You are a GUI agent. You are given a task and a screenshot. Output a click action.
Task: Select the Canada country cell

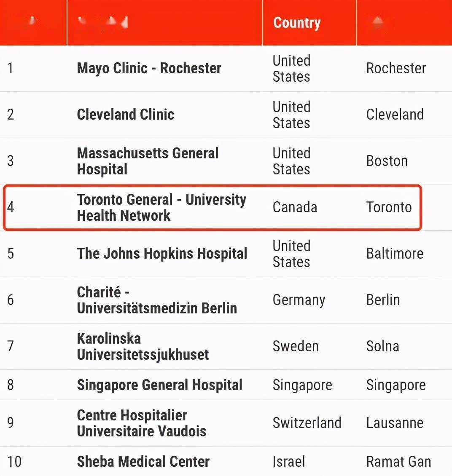(295, 207)
